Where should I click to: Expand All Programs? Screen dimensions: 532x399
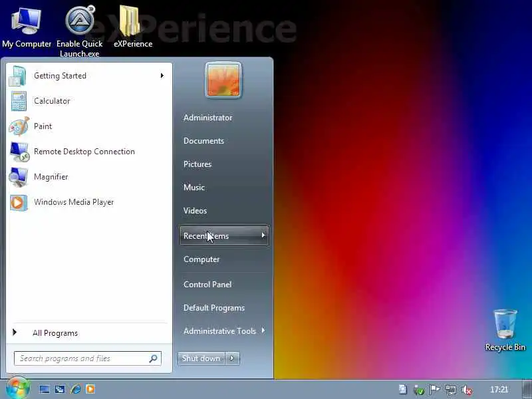click(x=89, y=333)
